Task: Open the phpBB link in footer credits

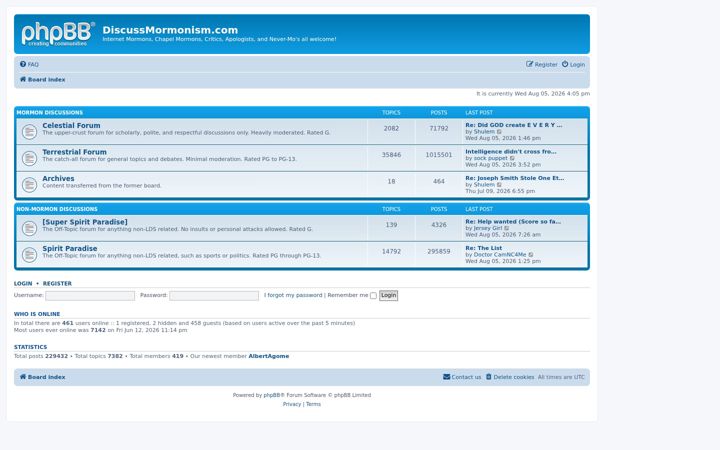Action: coord(272,395)
